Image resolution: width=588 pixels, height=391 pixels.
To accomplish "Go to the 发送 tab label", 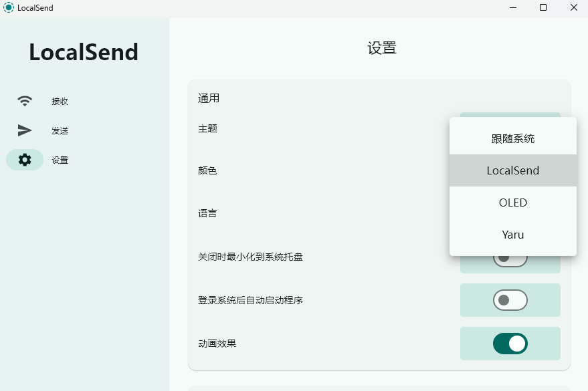I will coord(60,131).
